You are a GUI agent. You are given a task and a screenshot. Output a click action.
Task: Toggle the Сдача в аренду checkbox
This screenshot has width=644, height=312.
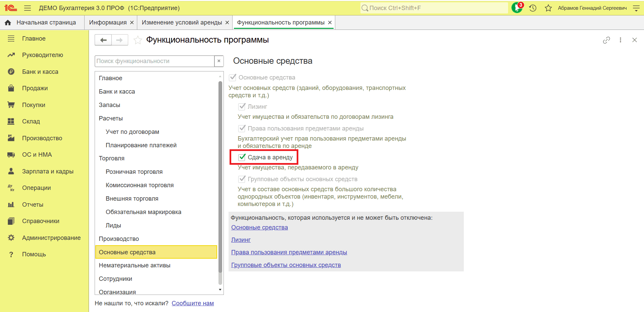click(242, 157)
